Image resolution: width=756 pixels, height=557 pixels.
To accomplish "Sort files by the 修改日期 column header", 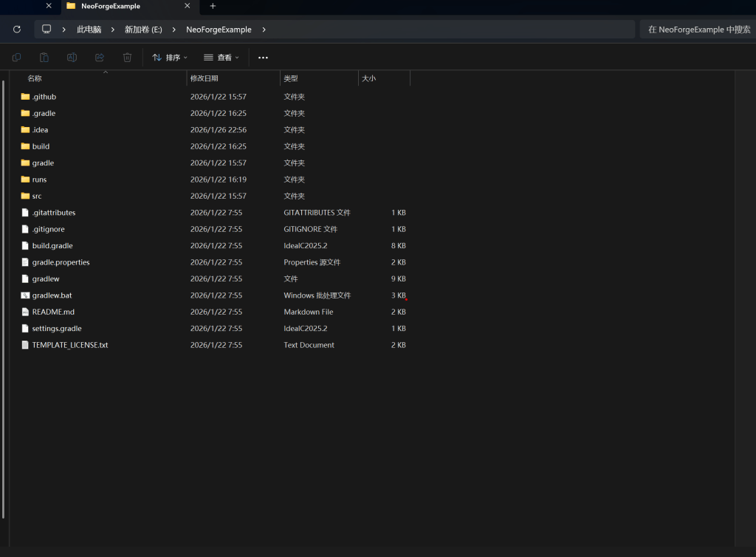I will coord(205,78).
